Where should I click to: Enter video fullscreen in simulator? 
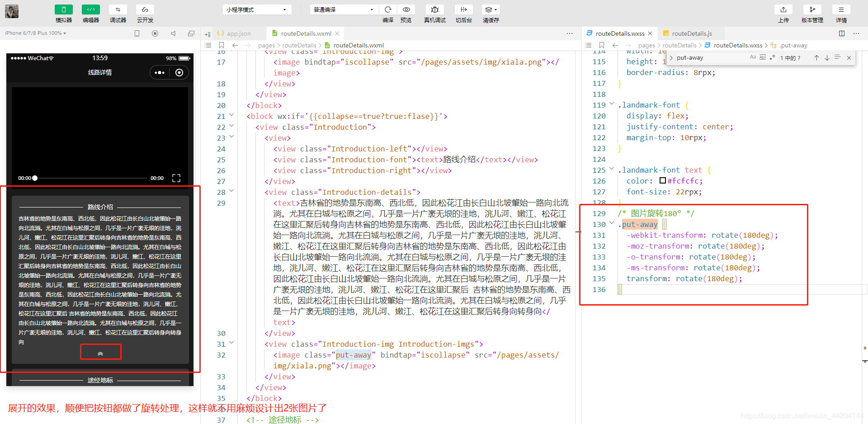[176, 178]
